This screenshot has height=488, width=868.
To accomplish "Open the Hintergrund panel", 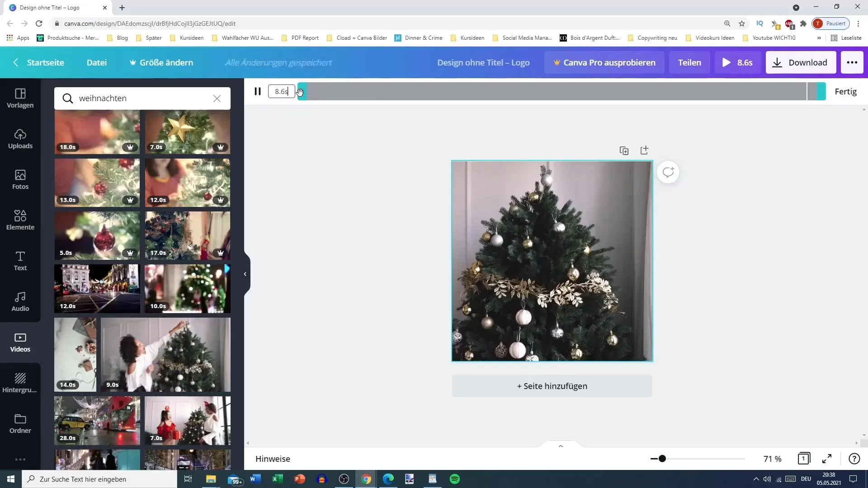I will click(x=20, y=385).
